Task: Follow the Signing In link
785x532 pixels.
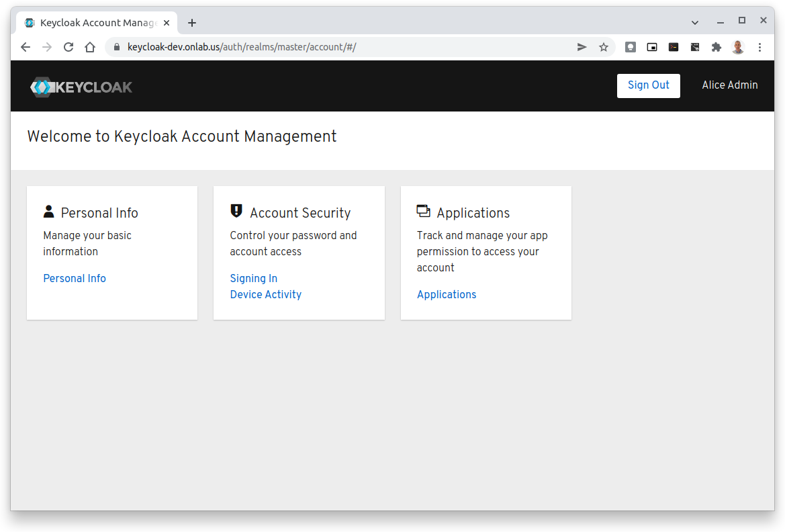Action: 253,279
